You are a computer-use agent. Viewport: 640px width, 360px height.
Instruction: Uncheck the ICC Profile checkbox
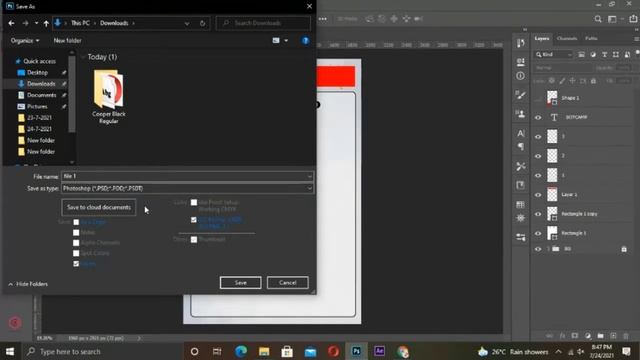pyautogui.click(x=194, y=220)
